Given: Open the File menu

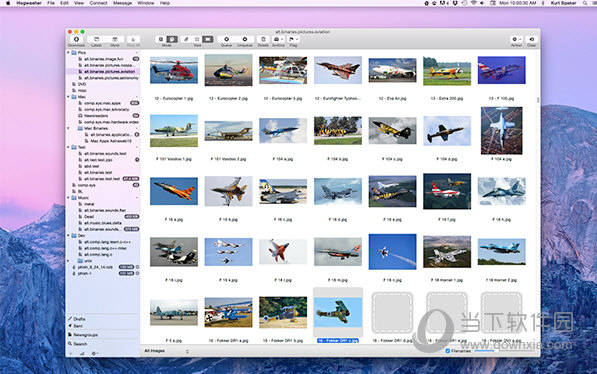Looking at the screenshot, I should tap(51, 3).
